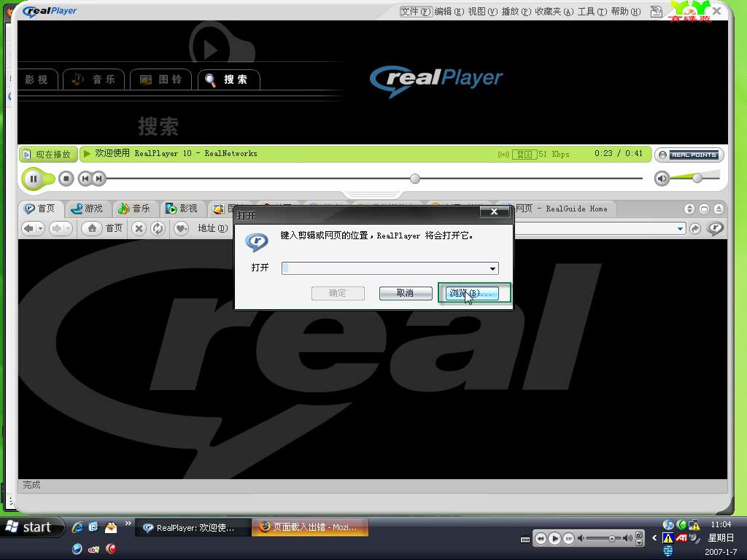747x560 pixels.
Task: Click the taskbar media toolbar previous button
Action: [541, 539]
